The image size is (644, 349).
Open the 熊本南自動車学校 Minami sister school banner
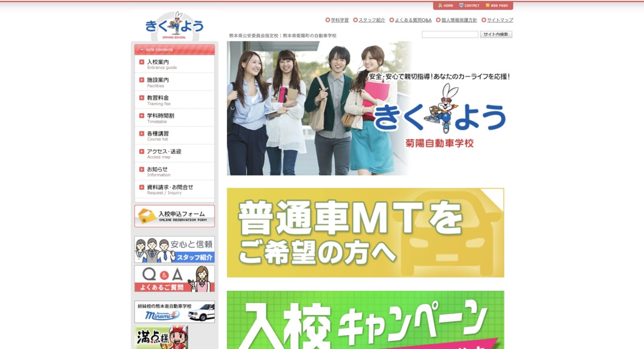[174, 312]
